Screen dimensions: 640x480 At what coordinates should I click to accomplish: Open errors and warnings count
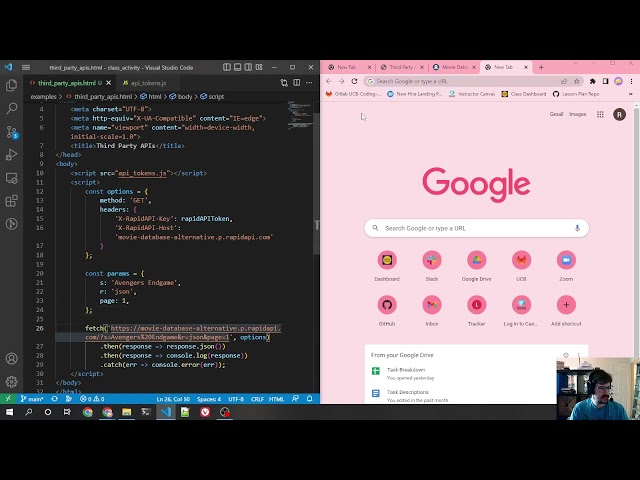(x=92, y=399)
